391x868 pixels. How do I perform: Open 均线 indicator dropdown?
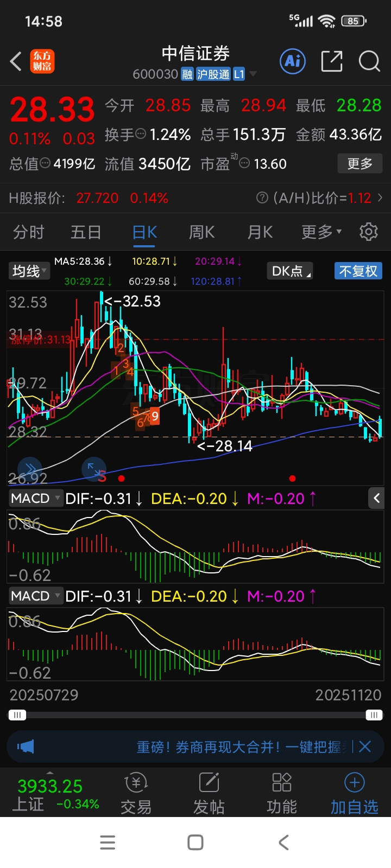29,271
